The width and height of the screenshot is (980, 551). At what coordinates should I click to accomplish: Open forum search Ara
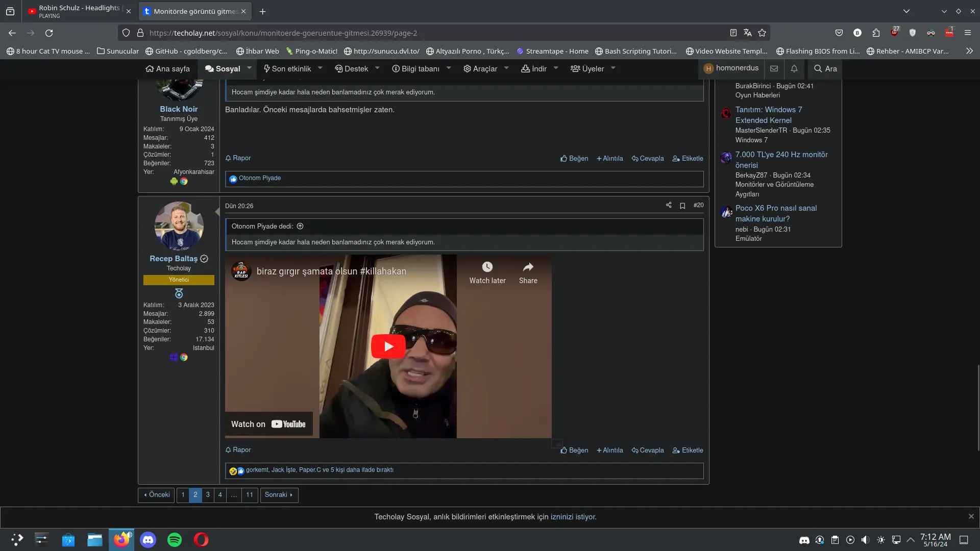(825, 68)
